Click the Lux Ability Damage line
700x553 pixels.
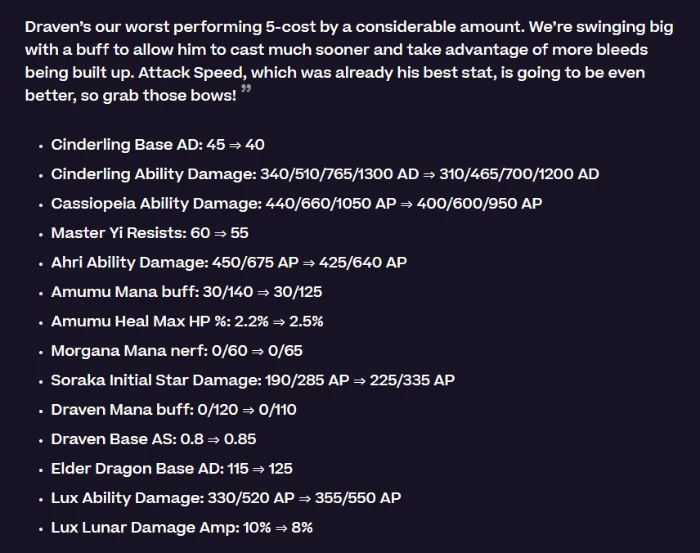226,498
